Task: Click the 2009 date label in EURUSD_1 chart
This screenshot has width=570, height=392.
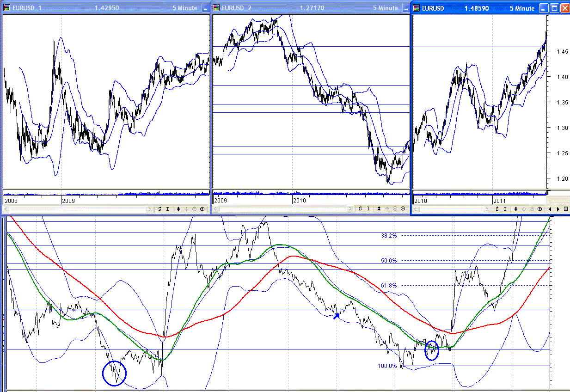Action: point(68,201)
